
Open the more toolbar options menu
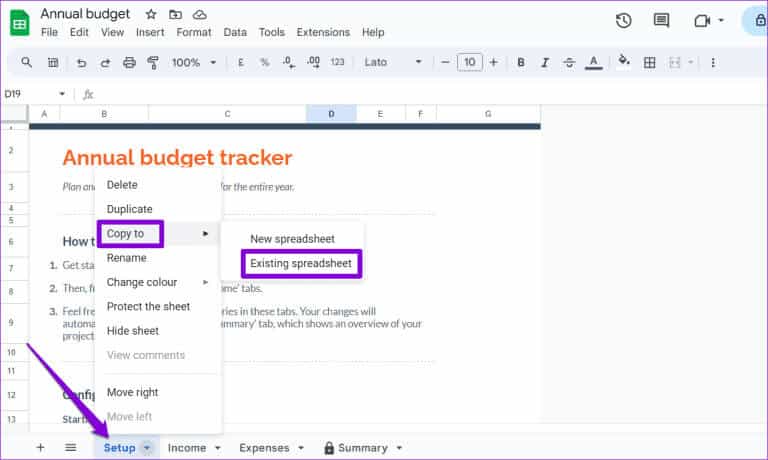click(x=713, y=63)
